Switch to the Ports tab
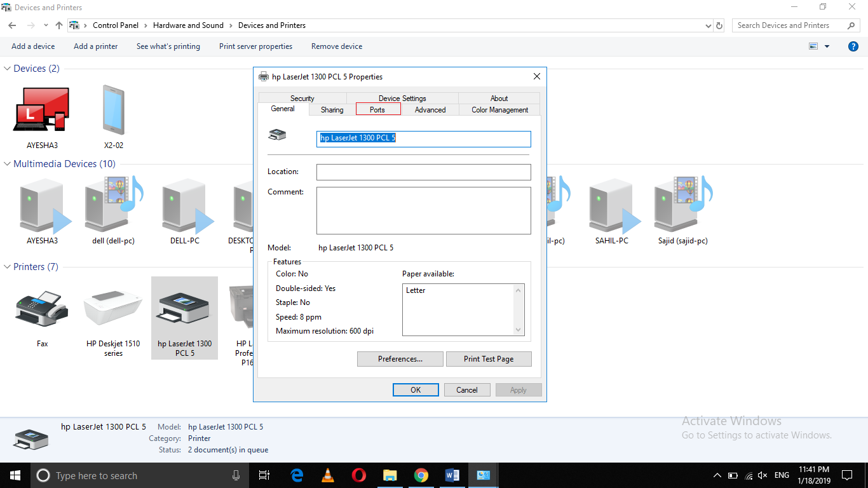This screenshot has width=868, height=488. point(377,109)
